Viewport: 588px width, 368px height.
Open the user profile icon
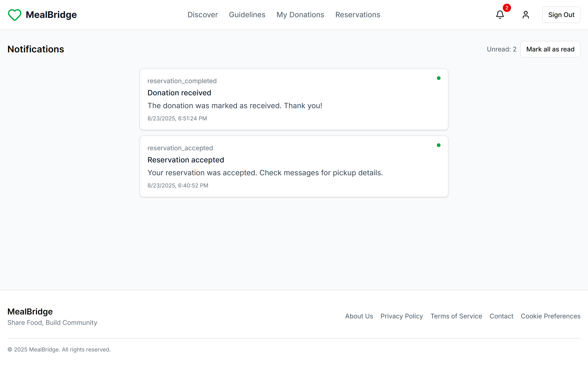[526, 15]
